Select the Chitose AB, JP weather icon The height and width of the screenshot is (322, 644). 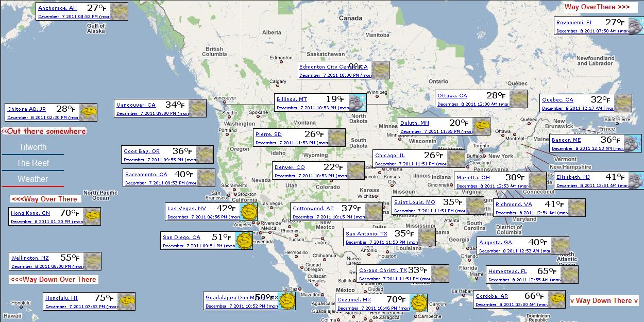[88, 112]
